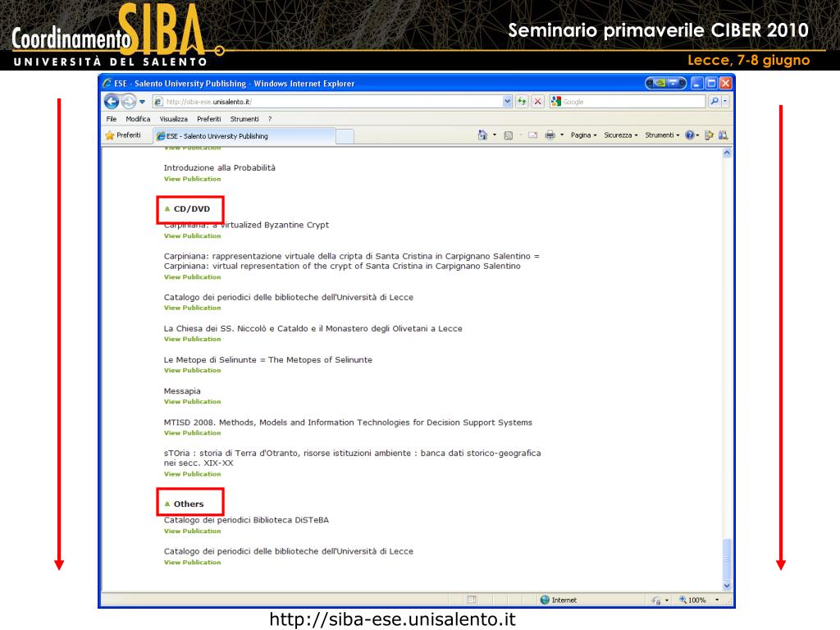Click the browser Forward arrow button
Viewport: 840px width, 630px height.
pos(129,101)
